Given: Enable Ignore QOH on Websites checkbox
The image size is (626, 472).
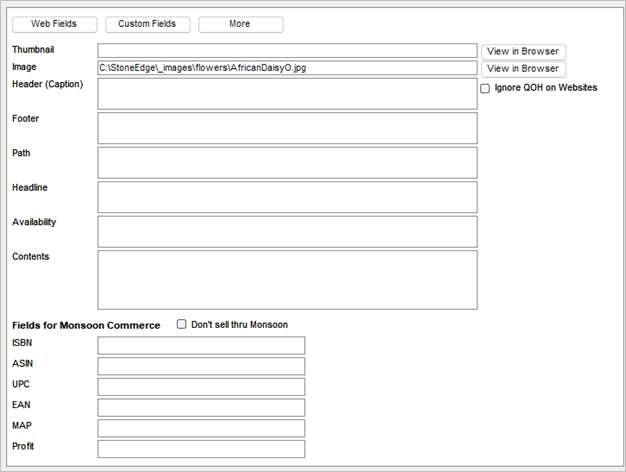Looking at the screenshot, I should 486,89.
